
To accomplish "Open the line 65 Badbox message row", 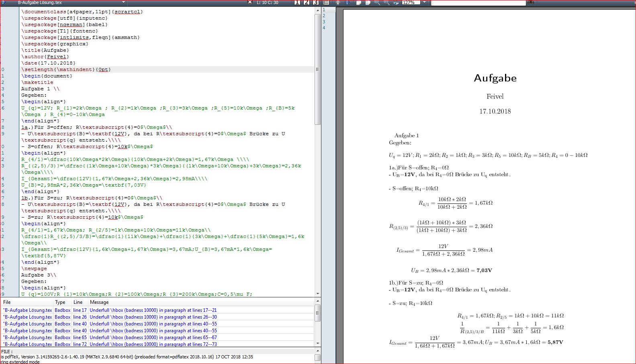I will 157,338.
